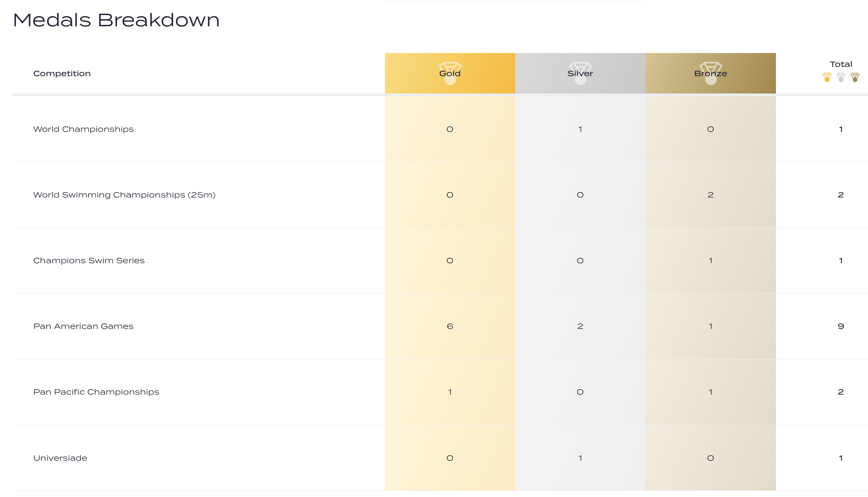Click the small silver medal icon under Total
The width and height of the screenshot is (868, 497).
pos(841,77)
